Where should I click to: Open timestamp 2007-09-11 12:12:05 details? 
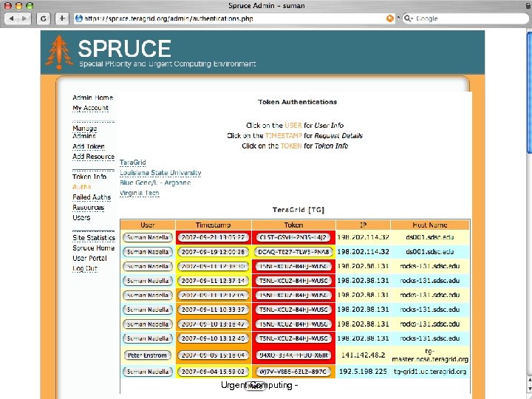(213, 295)
